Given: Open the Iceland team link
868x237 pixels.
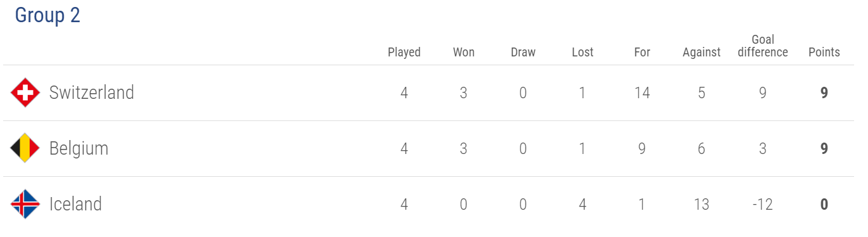Looking at the screenshot, I should point(75,204).
